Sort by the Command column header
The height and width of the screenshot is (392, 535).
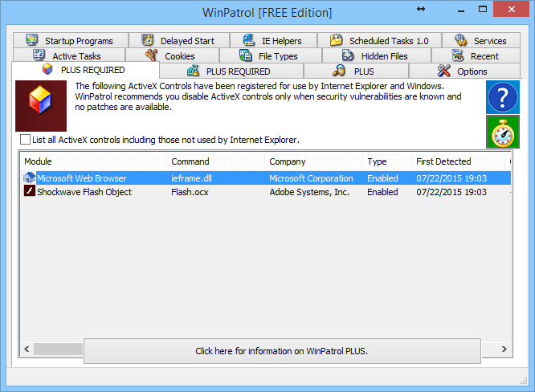click(x=215, y=161)
